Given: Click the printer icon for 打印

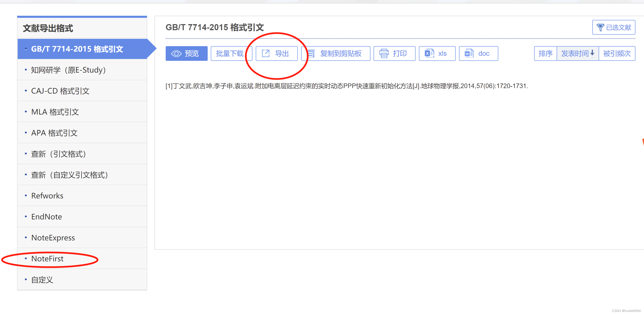Looking at the screenshot, I should pyautogui.click(x=384, y=53).
